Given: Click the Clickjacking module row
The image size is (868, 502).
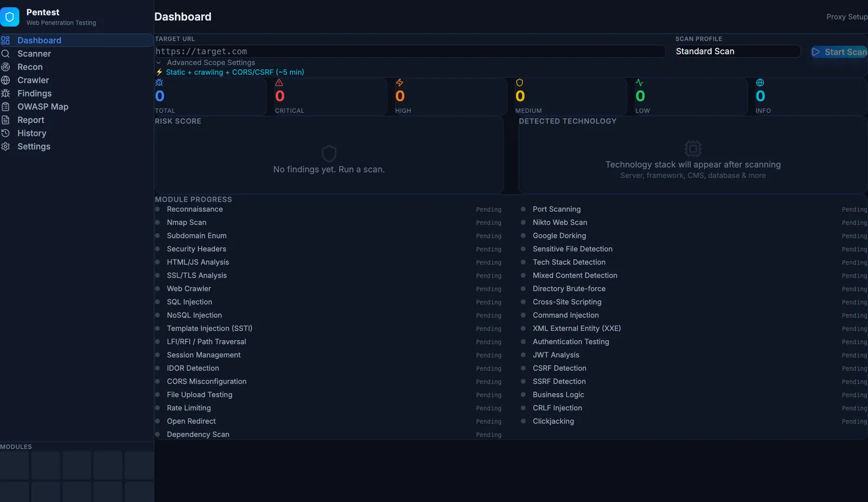Looking at the screenshot, I should click(694, 421).
